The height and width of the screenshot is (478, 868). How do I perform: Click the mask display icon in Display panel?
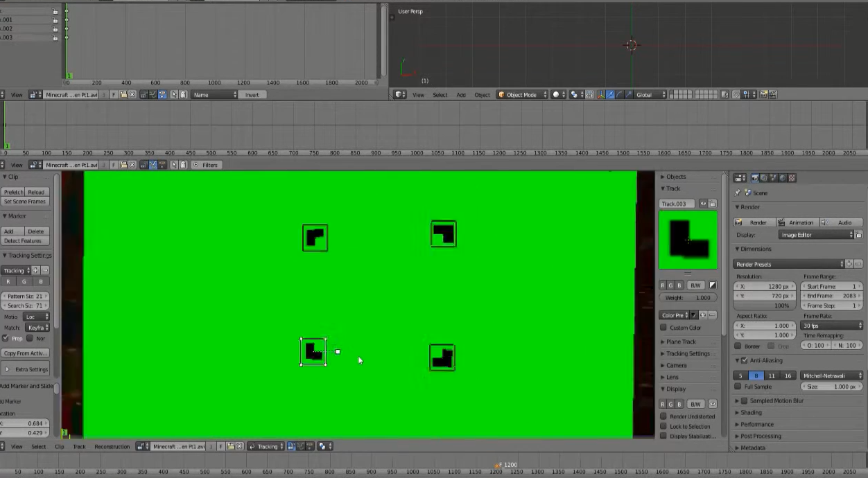click(x=713, y=404)
